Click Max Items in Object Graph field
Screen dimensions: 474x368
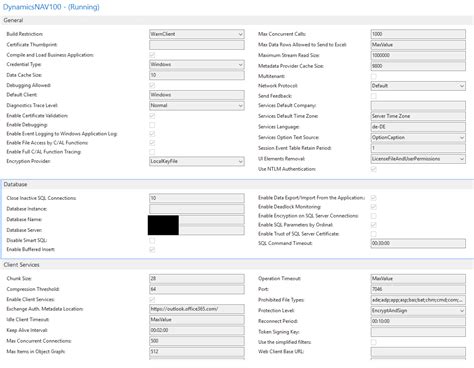(197, 352)
